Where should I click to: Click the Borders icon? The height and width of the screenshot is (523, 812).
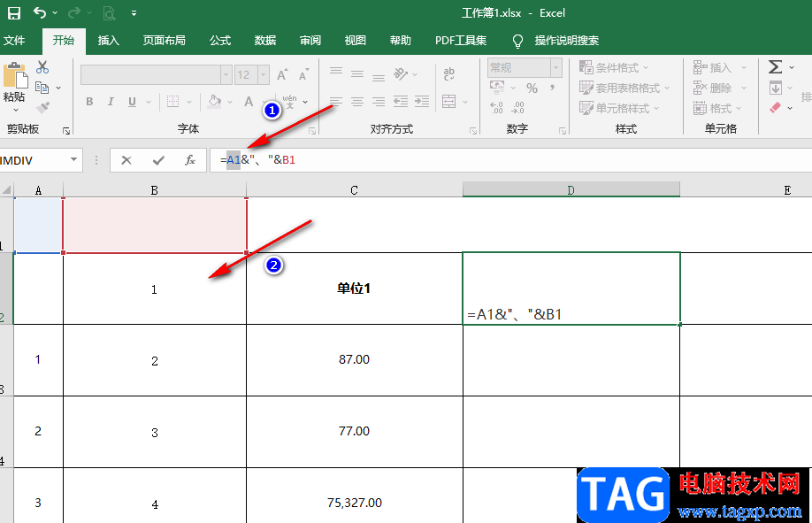(x=173, y=102)
